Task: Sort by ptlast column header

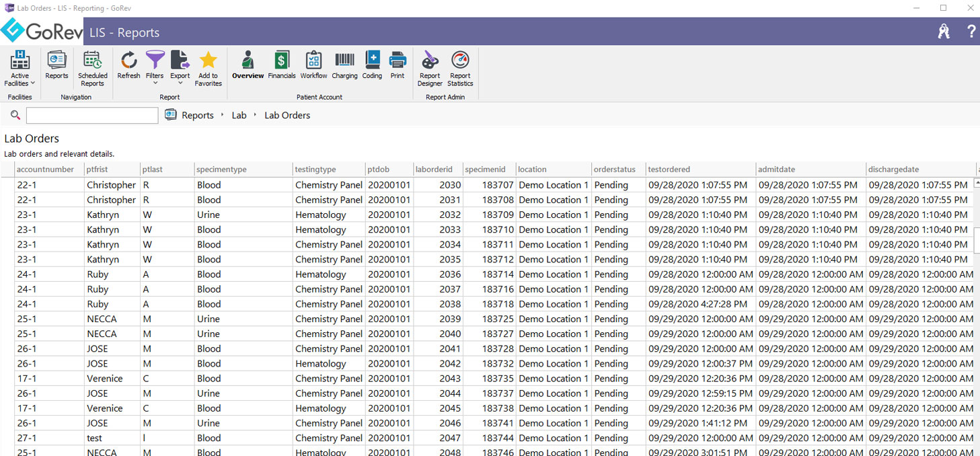Action: point(167,169)
